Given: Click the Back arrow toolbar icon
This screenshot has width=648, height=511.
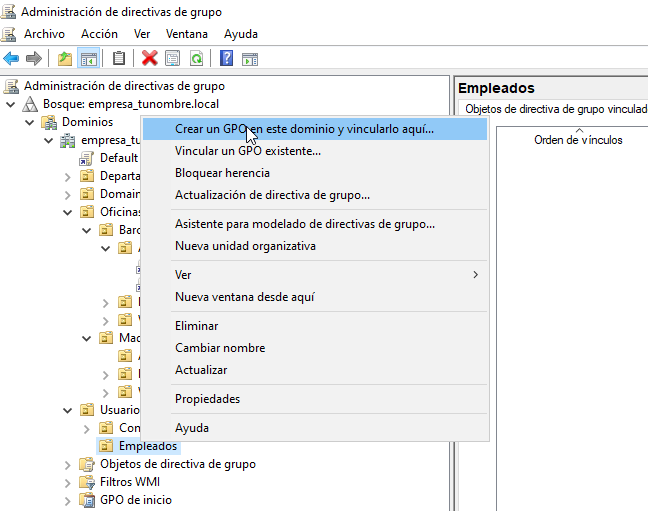Looking at the screenshot, I should (x=11, y=59).
